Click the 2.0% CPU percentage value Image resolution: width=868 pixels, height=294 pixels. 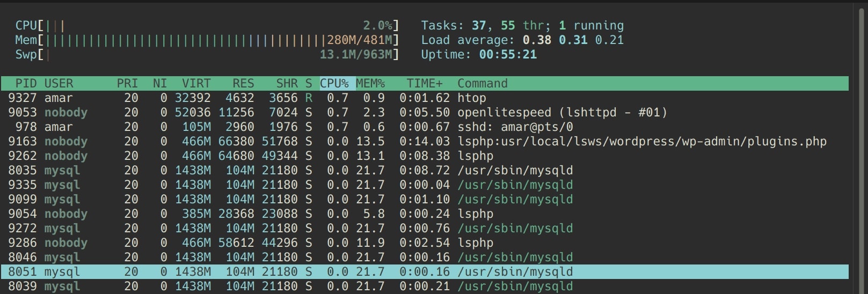[378, 25]
